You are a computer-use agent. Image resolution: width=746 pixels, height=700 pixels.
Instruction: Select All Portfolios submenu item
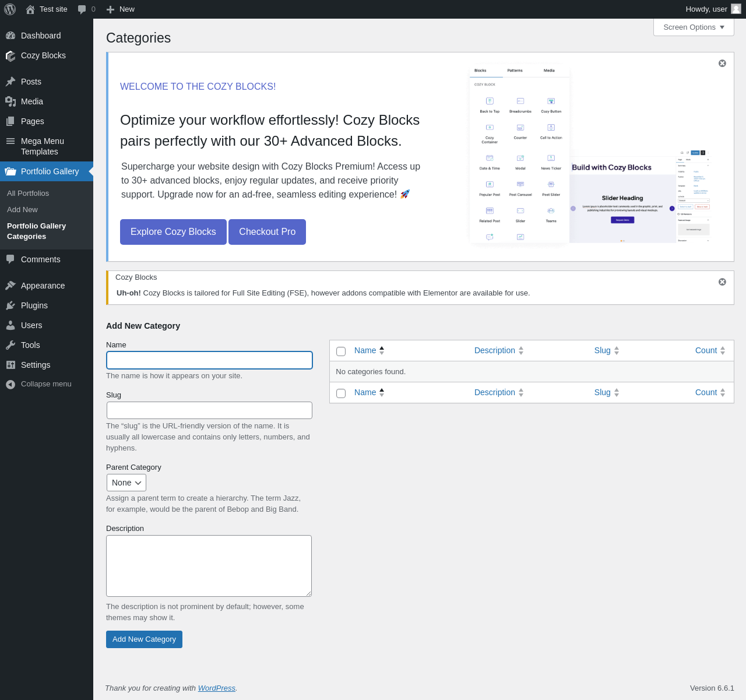coord(28,193)
